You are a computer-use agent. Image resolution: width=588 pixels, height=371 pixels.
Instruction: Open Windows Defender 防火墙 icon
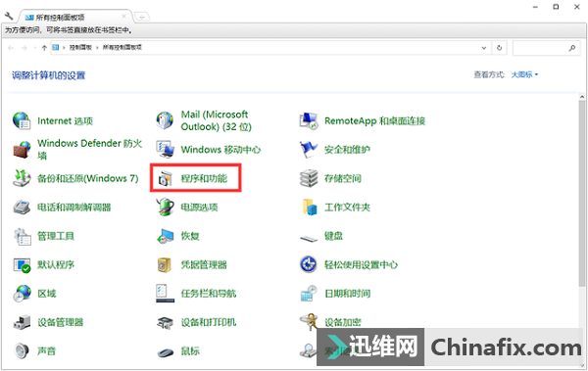pyautogui.click(x=22, y=150)
